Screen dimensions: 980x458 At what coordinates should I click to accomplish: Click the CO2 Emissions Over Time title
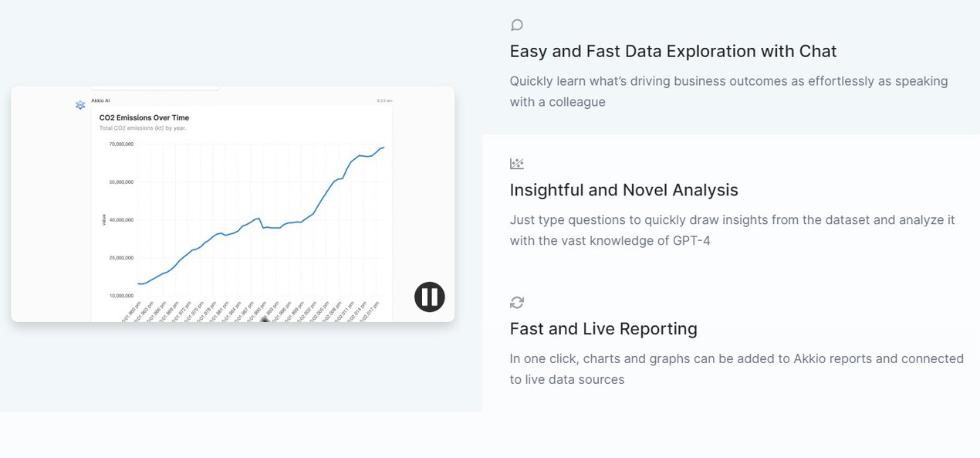click(x=144, y=118)
